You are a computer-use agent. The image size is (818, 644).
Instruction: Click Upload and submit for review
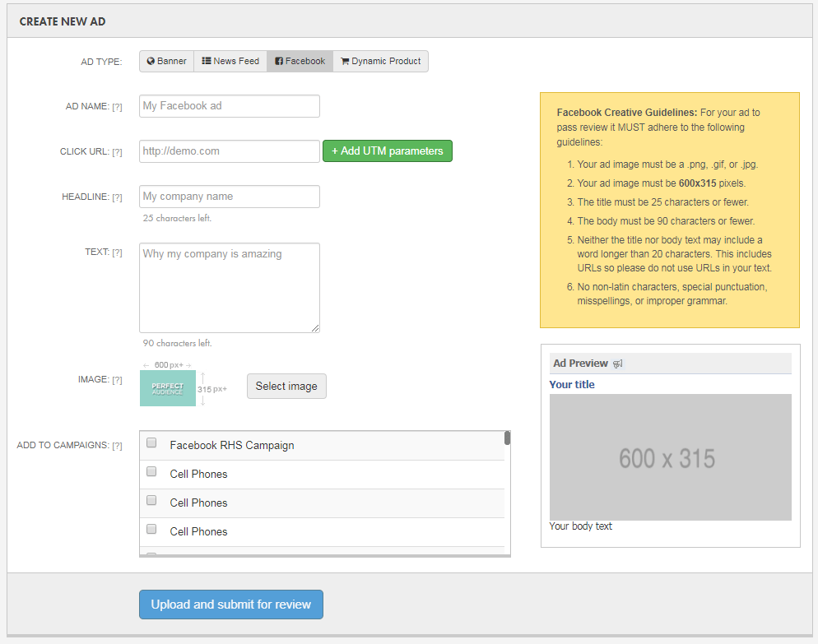[x=230, y=605]
